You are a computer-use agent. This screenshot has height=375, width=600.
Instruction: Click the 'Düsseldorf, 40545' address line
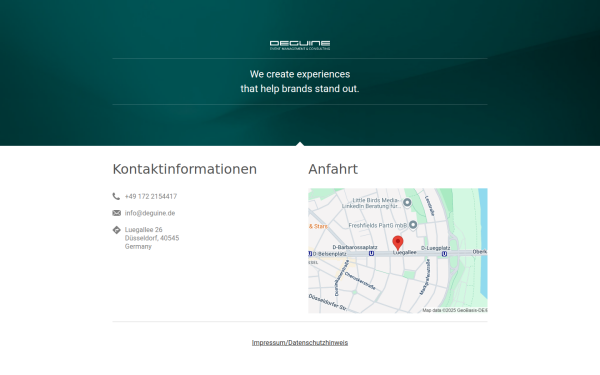152,238
